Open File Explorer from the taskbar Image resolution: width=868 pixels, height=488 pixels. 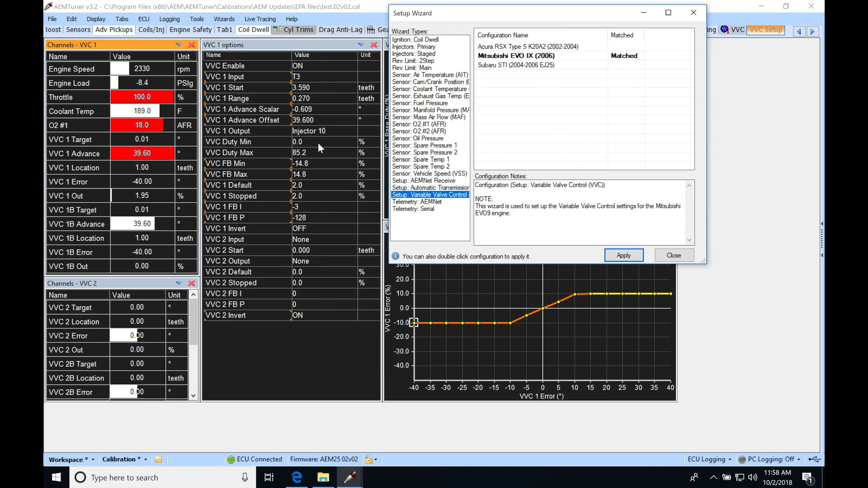point(323,477)
